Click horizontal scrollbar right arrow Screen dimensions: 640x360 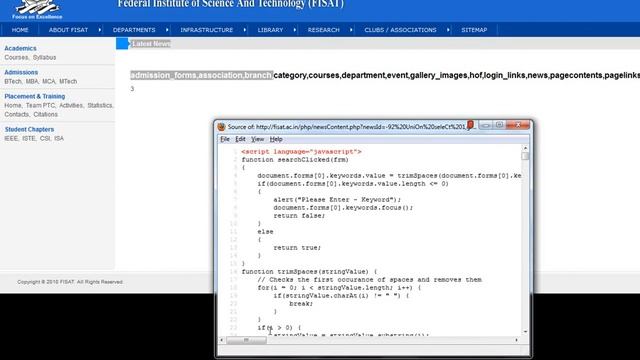tap(517, 340)
